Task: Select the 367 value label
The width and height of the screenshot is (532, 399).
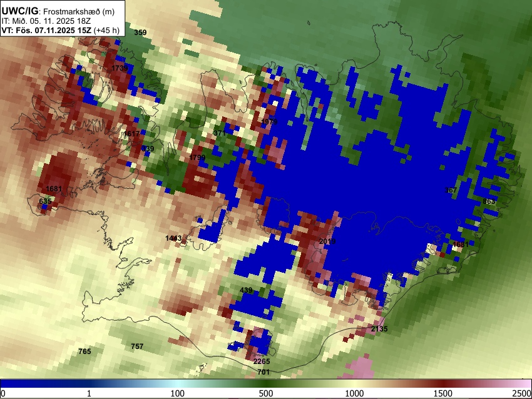Action: pyautogui.click(x=451, y=190)
